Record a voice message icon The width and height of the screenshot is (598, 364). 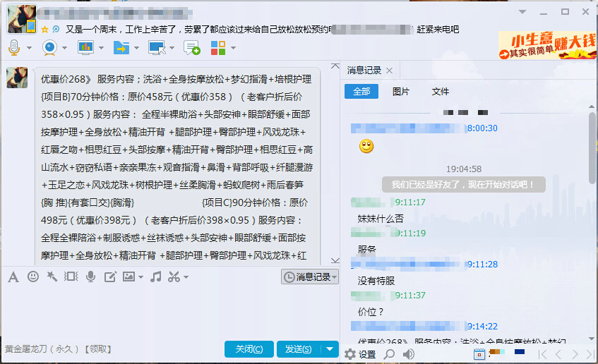[91, 277]
